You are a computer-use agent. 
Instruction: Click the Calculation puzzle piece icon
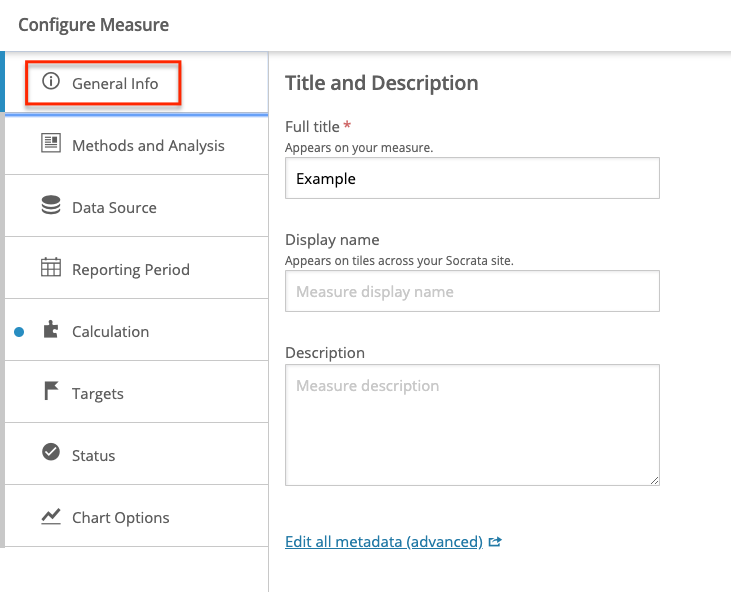point(51,329)
